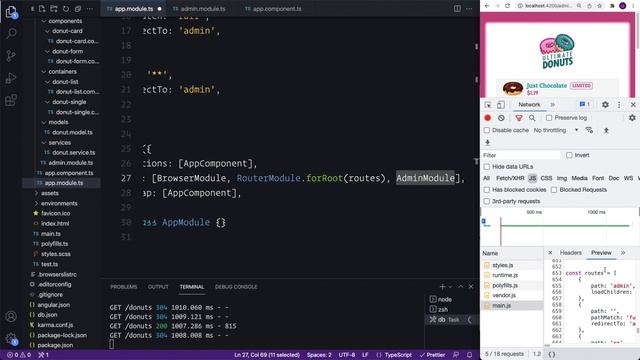640x360 pixels.
Task: Open notifications bell in status bar
Action: tap(469, 355)
